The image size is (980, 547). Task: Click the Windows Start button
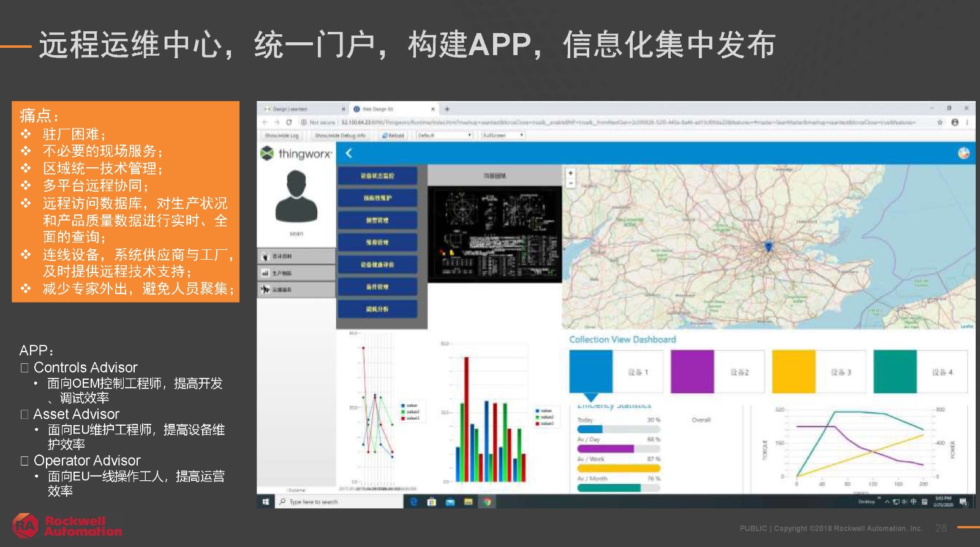[266, 502]
